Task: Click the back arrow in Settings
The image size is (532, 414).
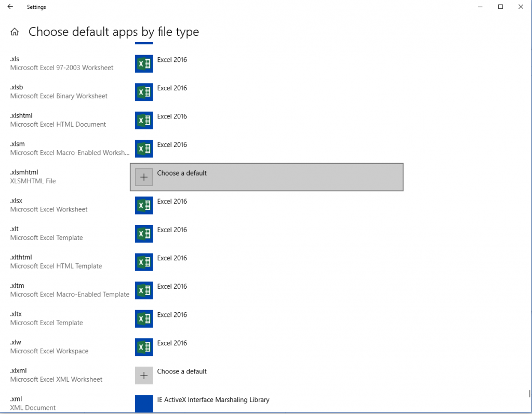Action: coord(10,6)
